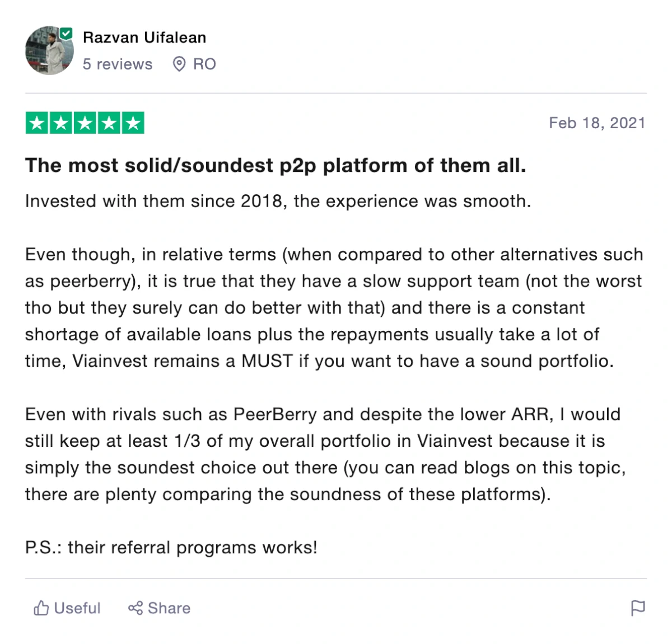View the reviewer's 5 reviews
Image resolution: width=672 pixels, height=644 pixels.
click(x=118, y=64)
